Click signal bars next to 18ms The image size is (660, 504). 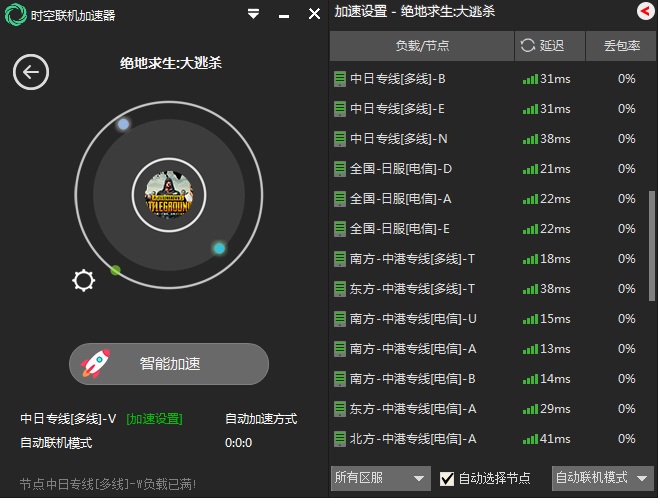pyautogui.click(x=530, y=260)
